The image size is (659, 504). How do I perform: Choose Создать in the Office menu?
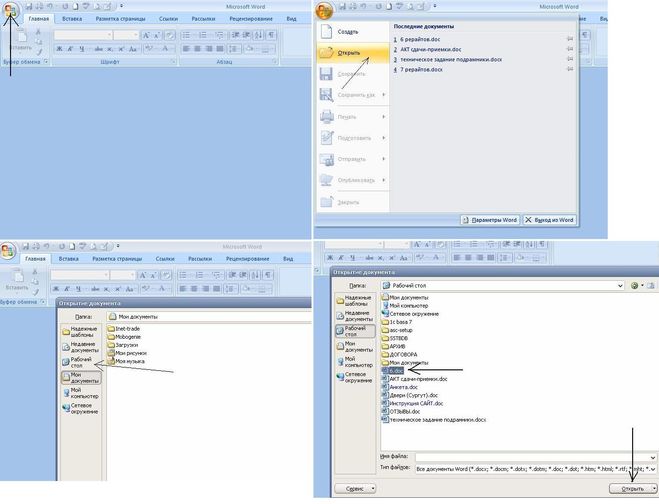click(x=353, y=32)
